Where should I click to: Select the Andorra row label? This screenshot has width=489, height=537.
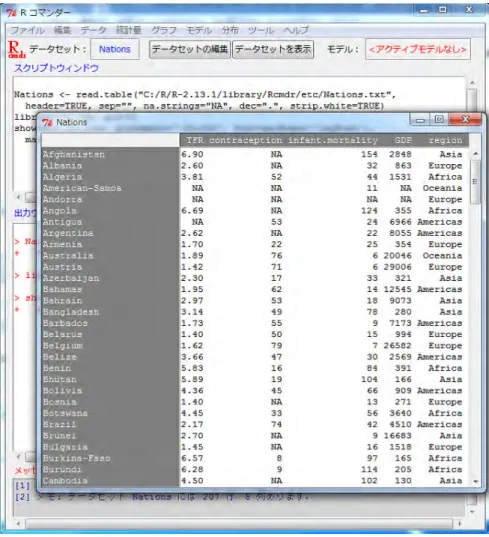62,199
